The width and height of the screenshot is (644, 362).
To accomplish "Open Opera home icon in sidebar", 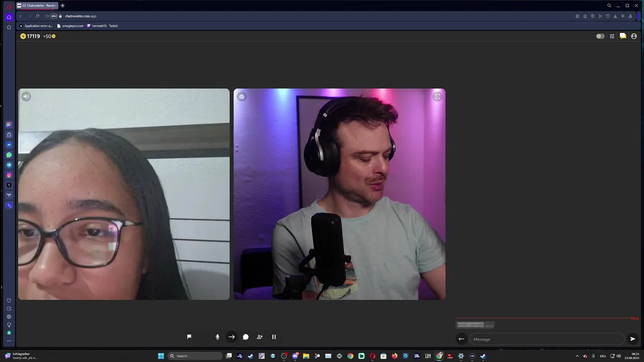I will pos(9,17).
